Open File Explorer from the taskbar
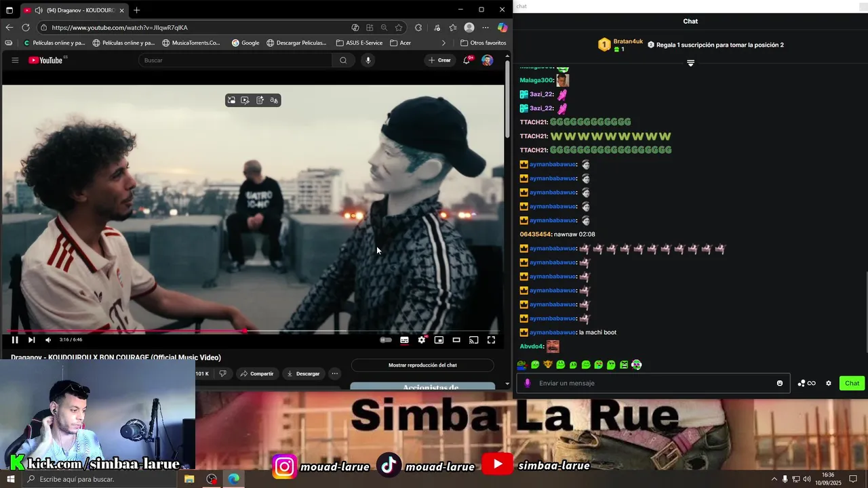 coord(189,479)
